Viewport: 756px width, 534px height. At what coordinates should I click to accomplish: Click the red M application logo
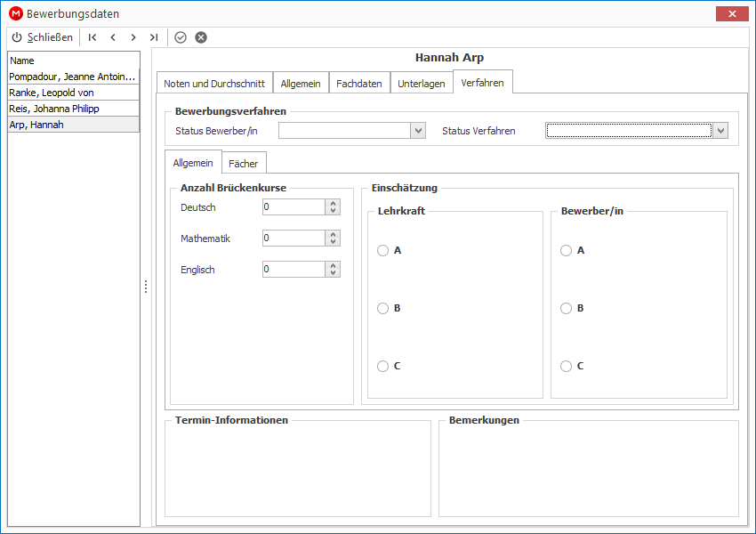(16, 13)
